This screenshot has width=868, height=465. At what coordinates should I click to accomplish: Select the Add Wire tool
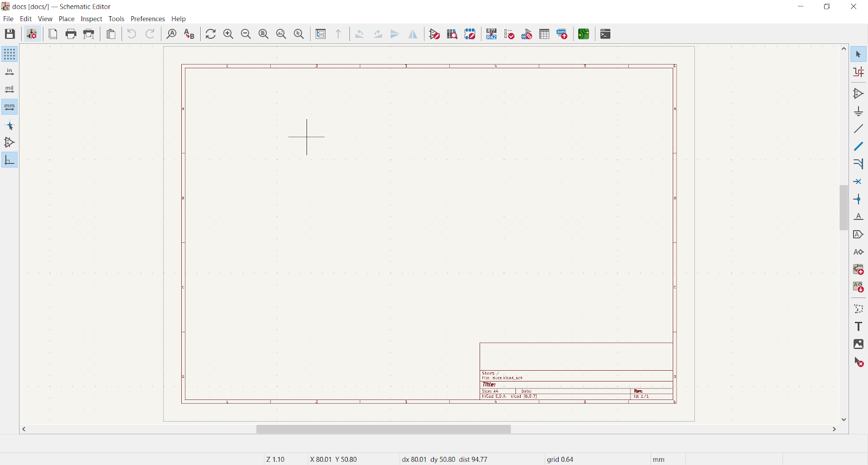click(858, 129)
